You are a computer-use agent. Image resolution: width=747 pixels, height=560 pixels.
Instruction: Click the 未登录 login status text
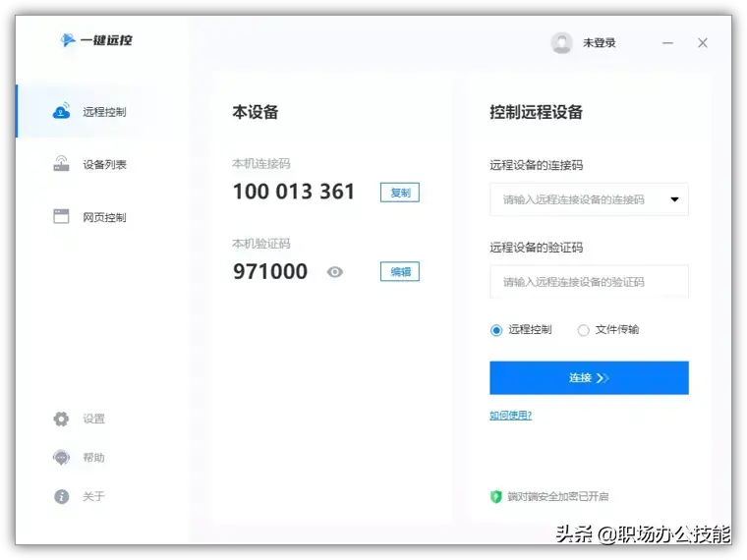600,43
